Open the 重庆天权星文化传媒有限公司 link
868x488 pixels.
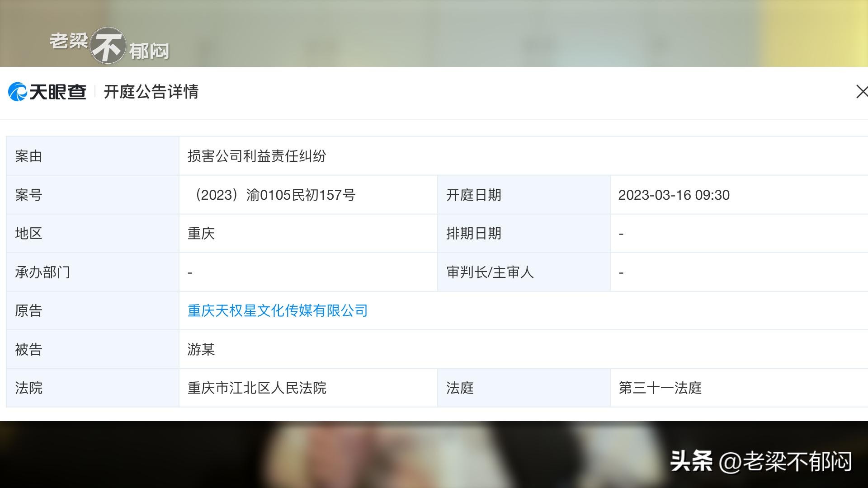coord(277,311)
